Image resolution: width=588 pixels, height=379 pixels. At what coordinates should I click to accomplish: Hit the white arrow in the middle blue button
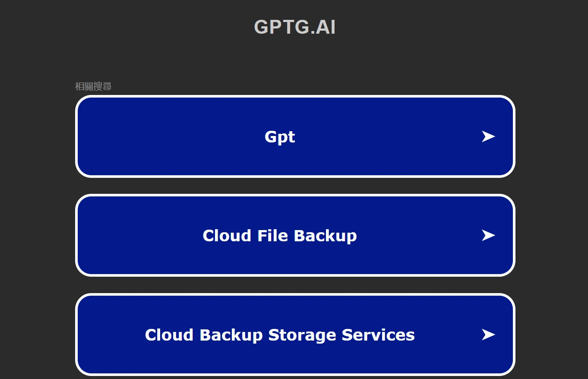488,235
